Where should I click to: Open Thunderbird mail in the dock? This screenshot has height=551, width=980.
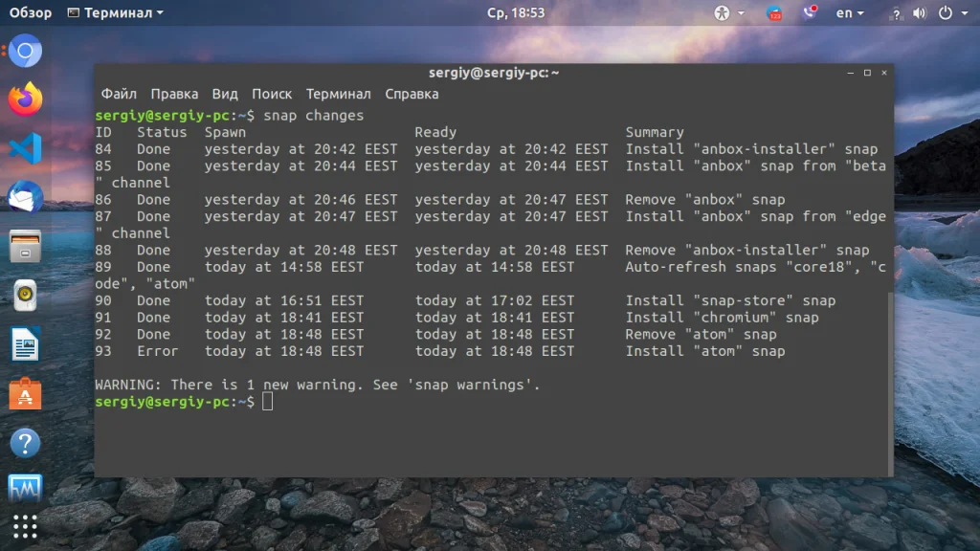[x=25, y=197]
